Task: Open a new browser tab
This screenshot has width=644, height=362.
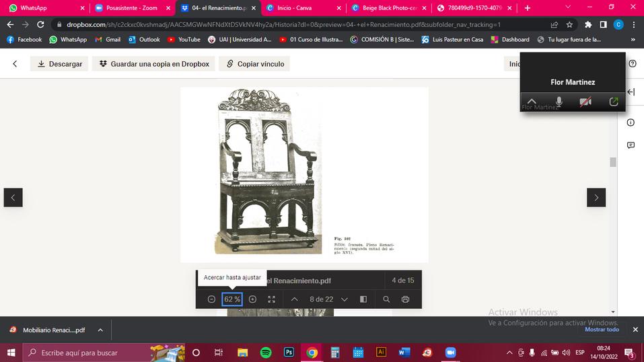Action: click(x=528, y=8)
